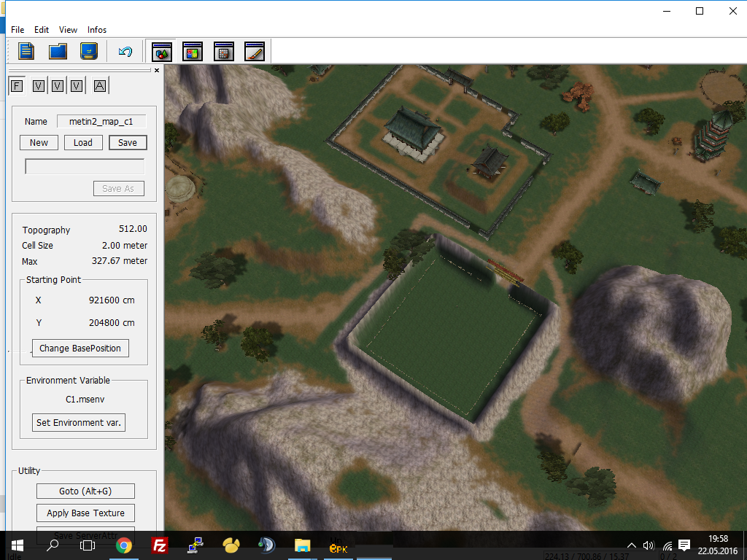
Task: Show hidden system tray icons
Action: pos(631,545)
